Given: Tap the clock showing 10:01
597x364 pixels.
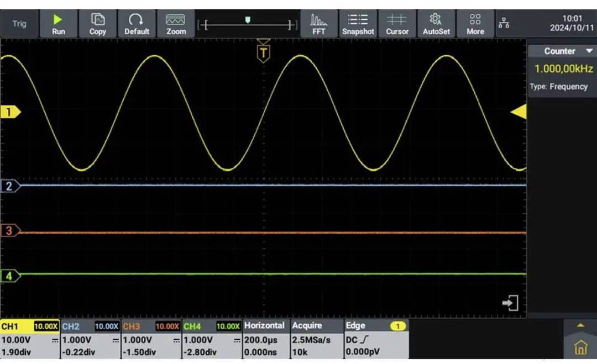Looking at the screenshot, I should click(572, 18).
